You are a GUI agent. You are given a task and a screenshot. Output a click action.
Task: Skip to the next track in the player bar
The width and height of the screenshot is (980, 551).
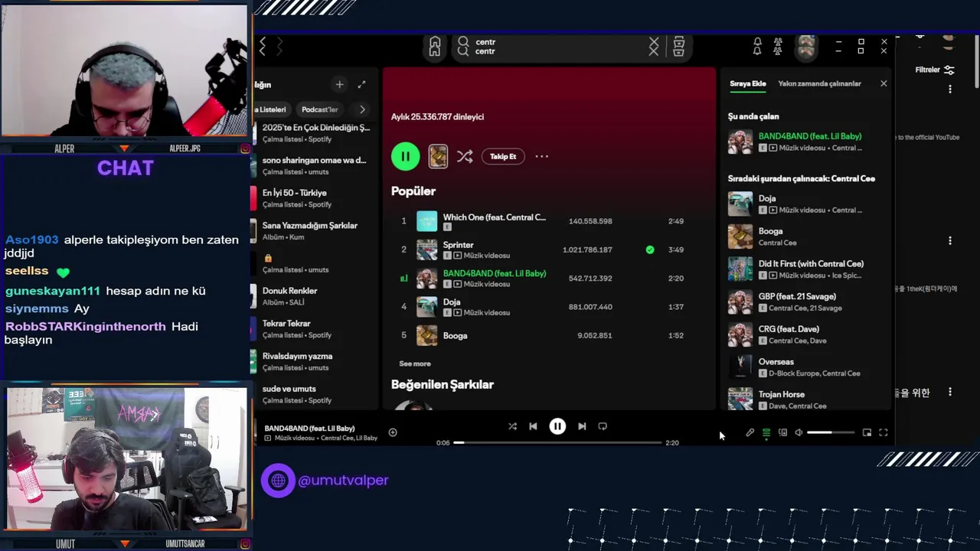pos(582,426)
